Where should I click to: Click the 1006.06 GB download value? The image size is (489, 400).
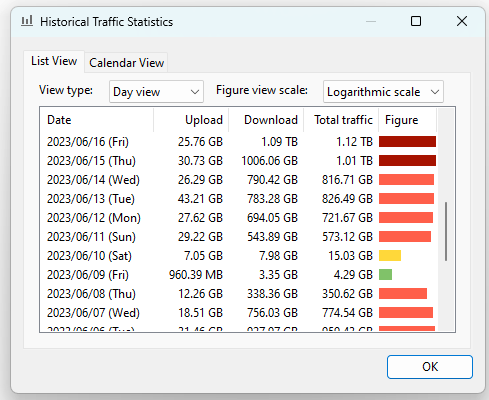[269, 161]
